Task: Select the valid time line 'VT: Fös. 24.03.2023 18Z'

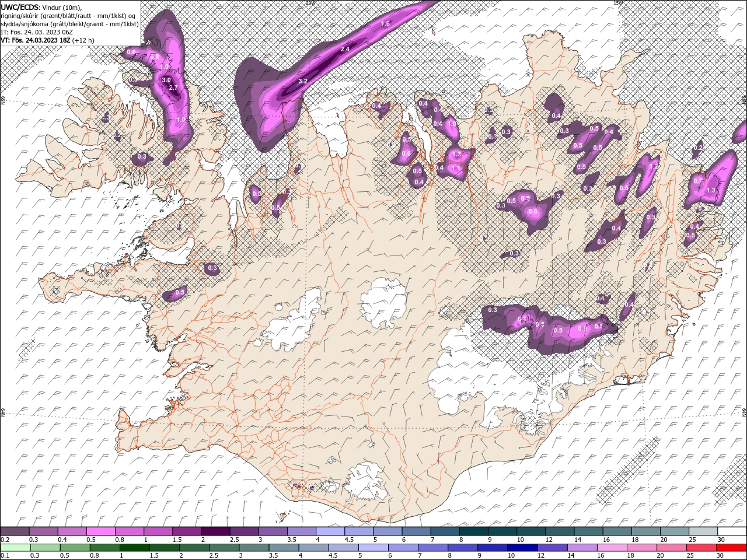Action: [x=35, y=40]
